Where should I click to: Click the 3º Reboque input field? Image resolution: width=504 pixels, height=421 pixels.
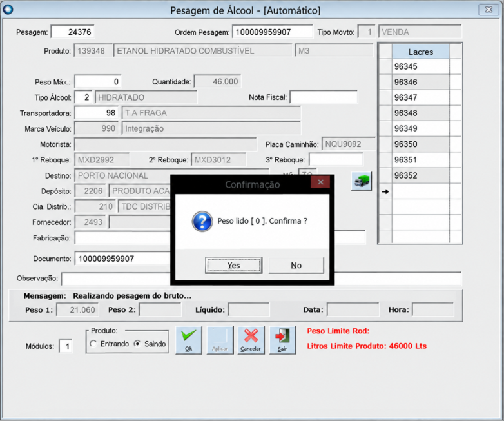click(336, 160)
